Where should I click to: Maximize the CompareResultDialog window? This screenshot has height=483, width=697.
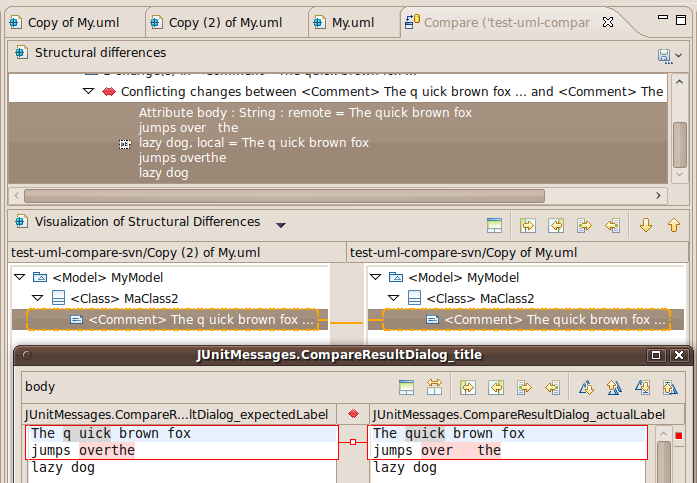pos(656,355)
